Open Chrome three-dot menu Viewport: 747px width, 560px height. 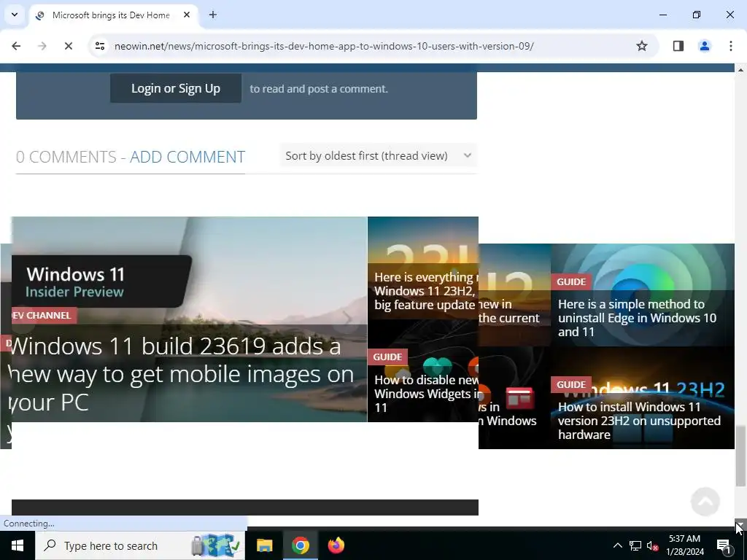pos(730,46)
